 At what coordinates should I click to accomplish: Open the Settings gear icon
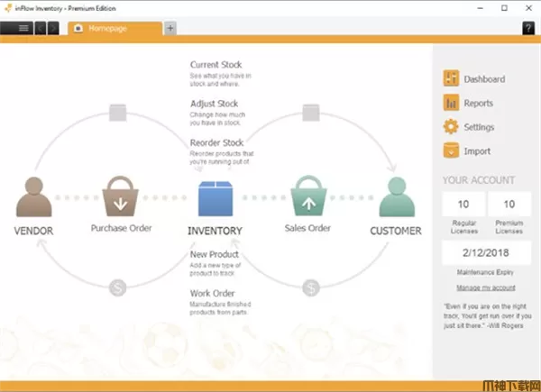tap(451, 127)
